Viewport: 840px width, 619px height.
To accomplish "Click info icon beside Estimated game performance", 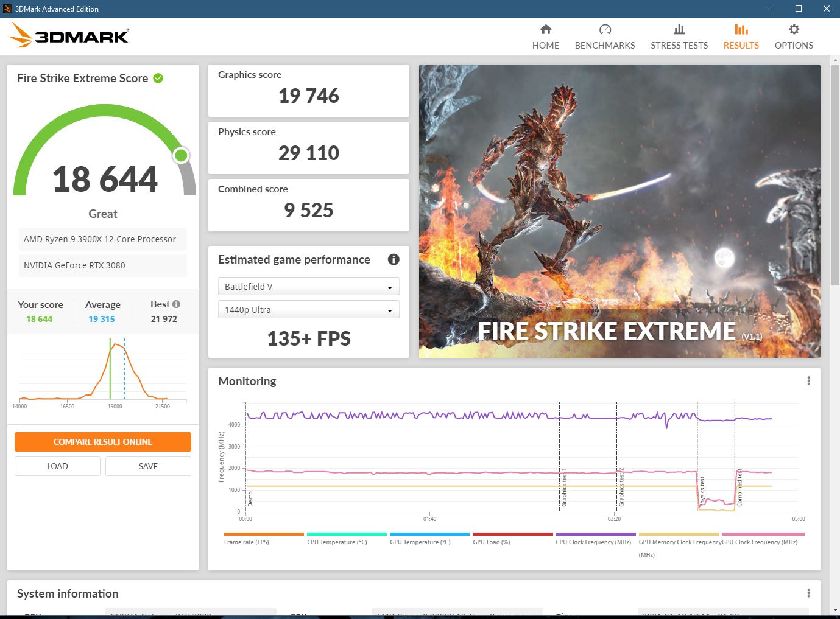I will (x=394, y=259).
